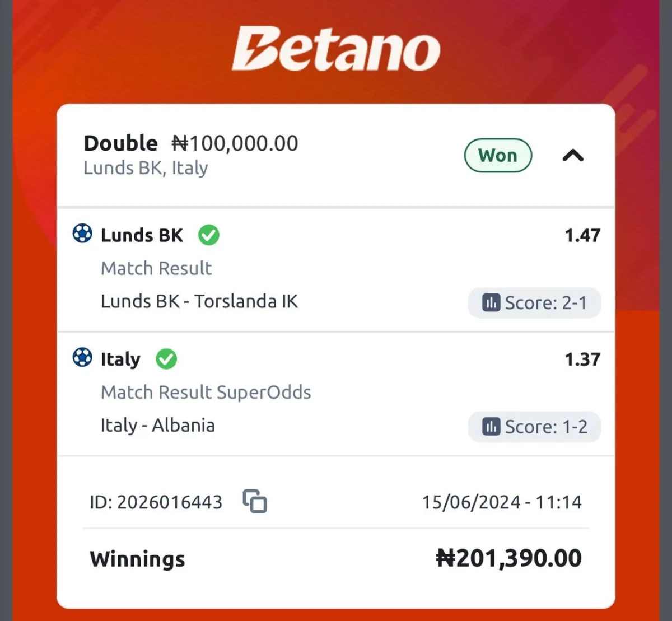Click the 1.37 odds value

coord(582,359)
